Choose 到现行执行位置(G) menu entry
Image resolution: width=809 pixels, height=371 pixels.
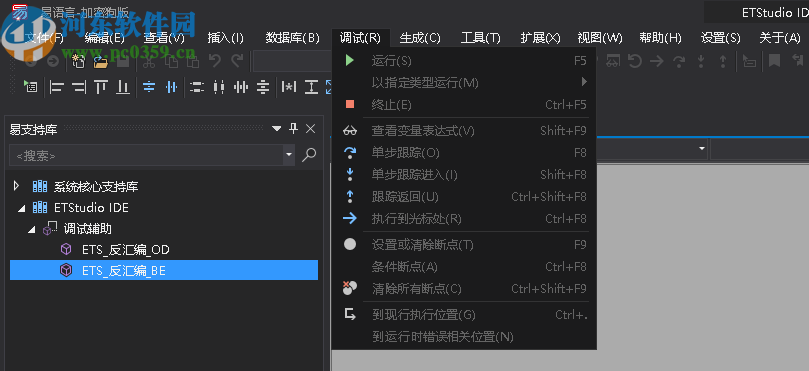point(464,315)
